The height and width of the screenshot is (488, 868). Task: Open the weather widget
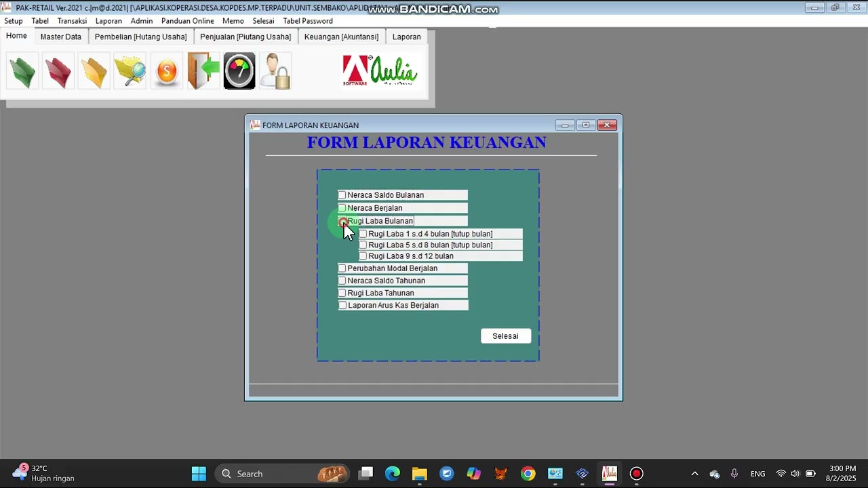[43, 473]
